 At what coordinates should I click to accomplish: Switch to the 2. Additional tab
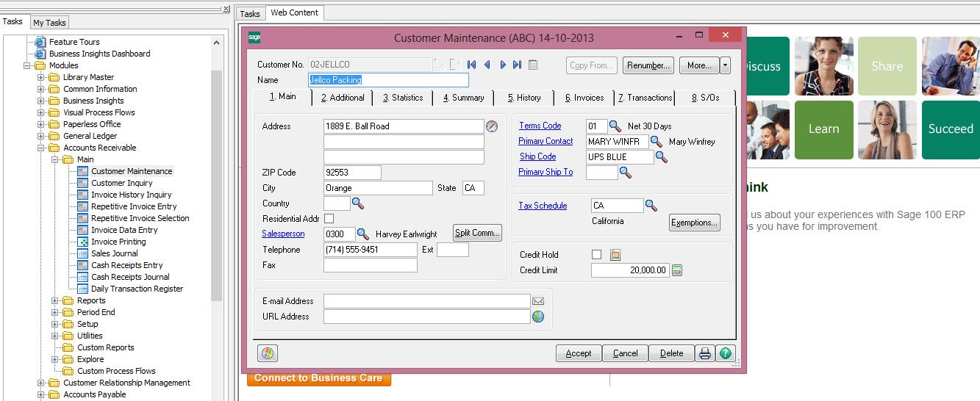[342, 98]
